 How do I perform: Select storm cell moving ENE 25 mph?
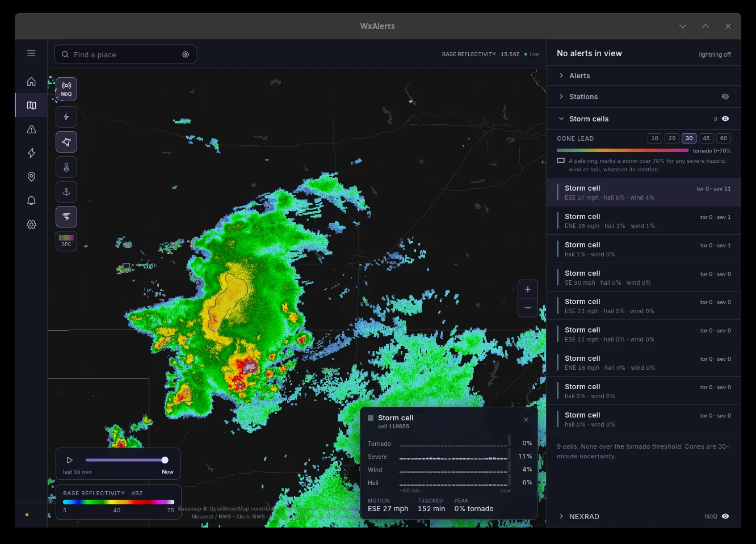tap(644, 221)
